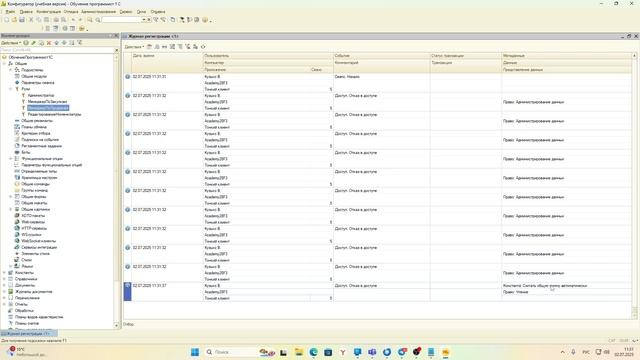Click the Cut scissors toolbar icon
This screenshot has width=640, height=360.
click(x=31, y=20)
